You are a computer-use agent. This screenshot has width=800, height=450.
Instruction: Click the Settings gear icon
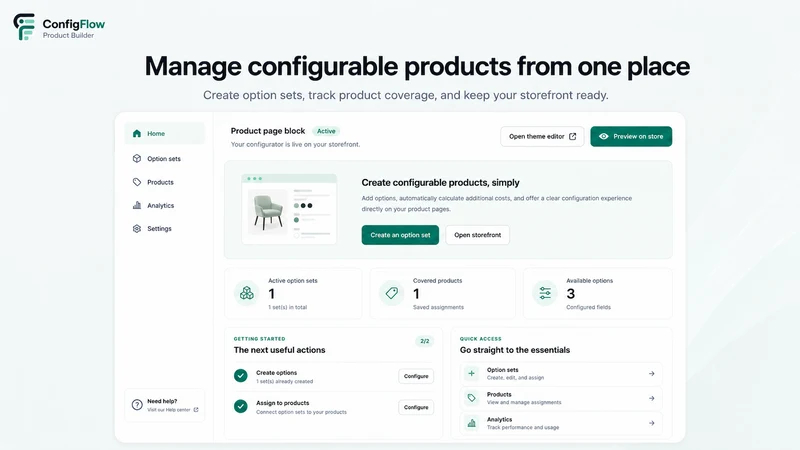[137, 229]
